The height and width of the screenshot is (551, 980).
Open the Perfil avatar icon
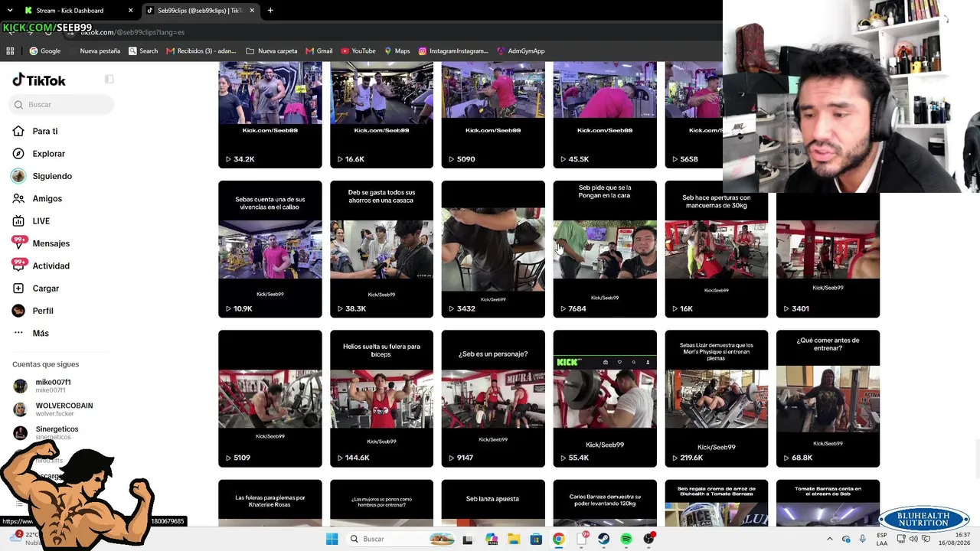coord(18,311)
